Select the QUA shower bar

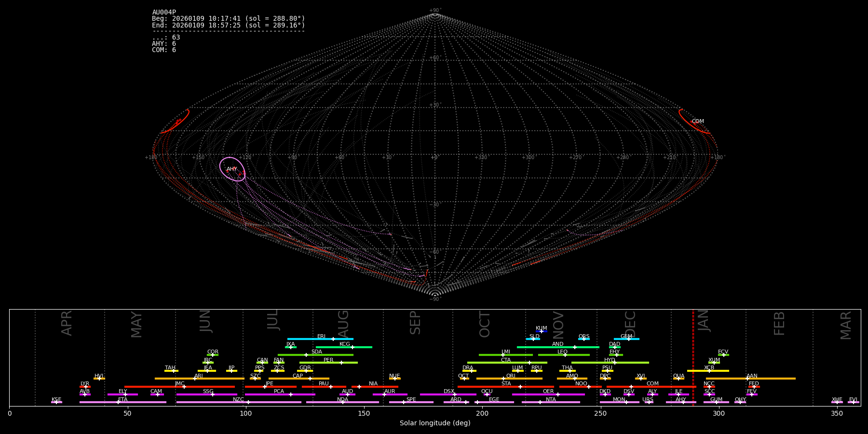[678, 379]
